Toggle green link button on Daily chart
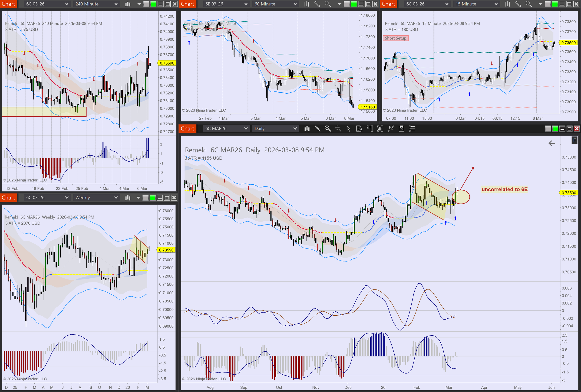Screen dimensions: 581x392 [555, 129]
